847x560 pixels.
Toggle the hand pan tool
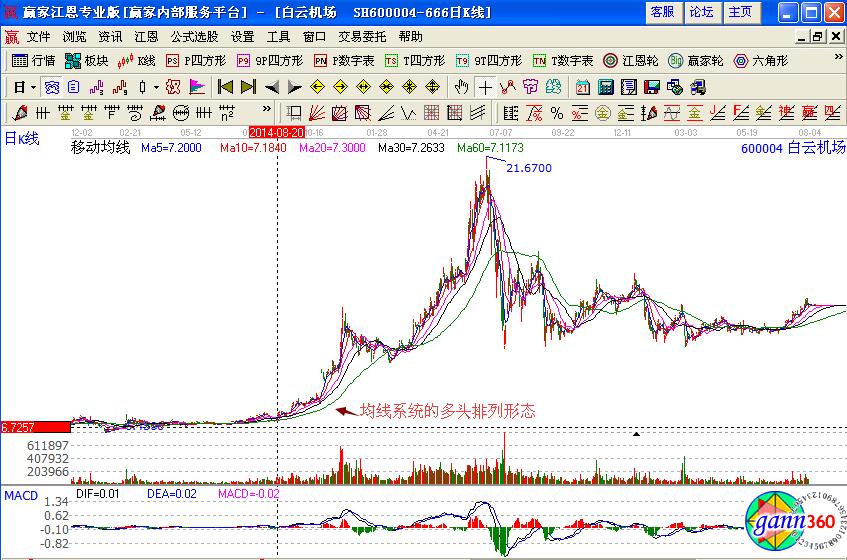point(461,86)
